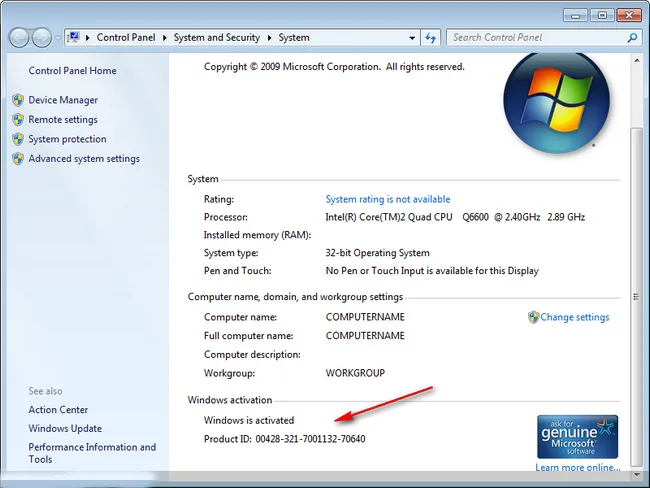Open Action Center under See also

(x=58, y=410)
